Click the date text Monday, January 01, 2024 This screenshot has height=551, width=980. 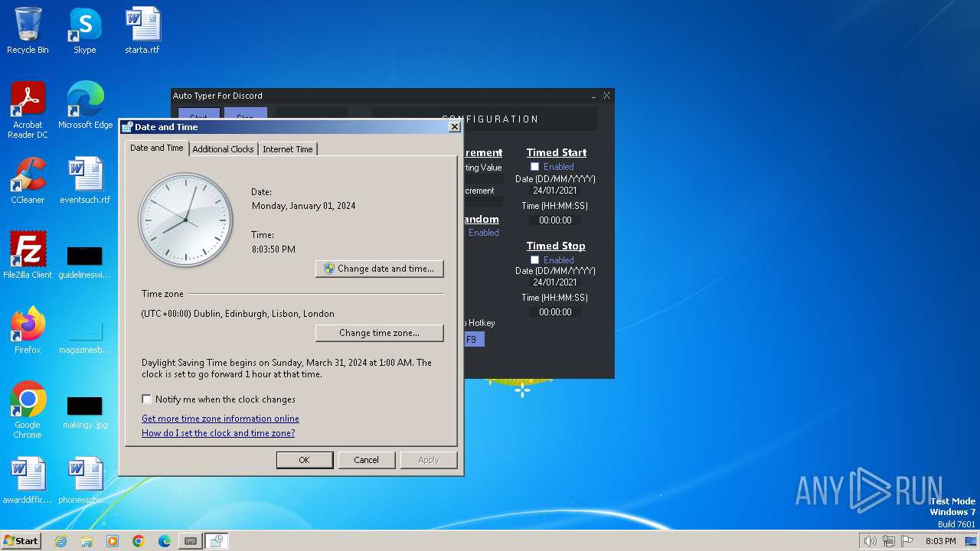pos(304,206)
